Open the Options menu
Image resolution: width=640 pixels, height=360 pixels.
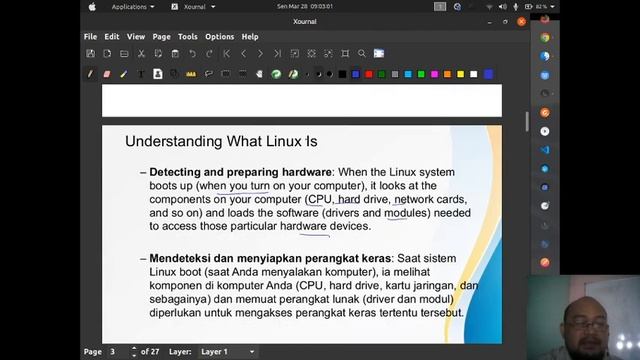(x=220, y=37)
